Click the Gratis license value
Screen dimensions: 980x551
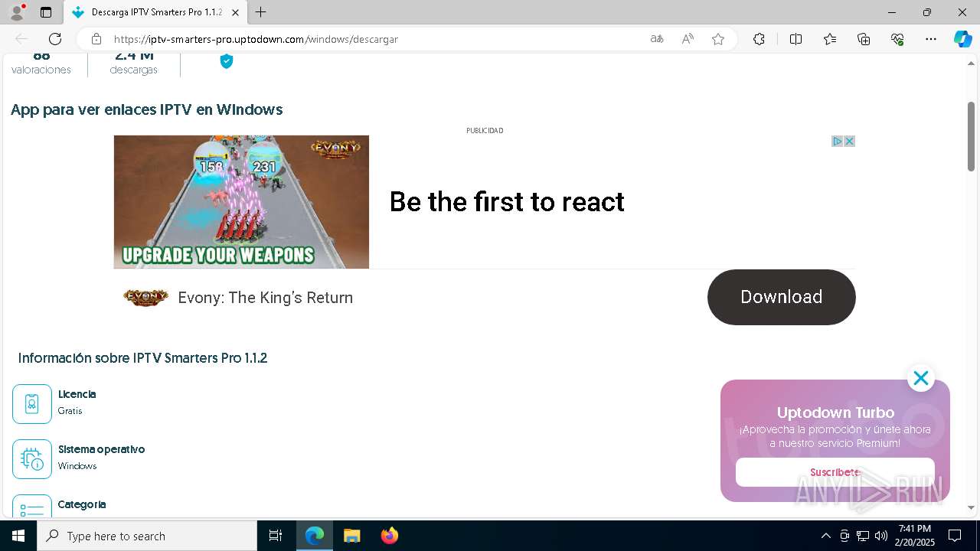point(70,411)
